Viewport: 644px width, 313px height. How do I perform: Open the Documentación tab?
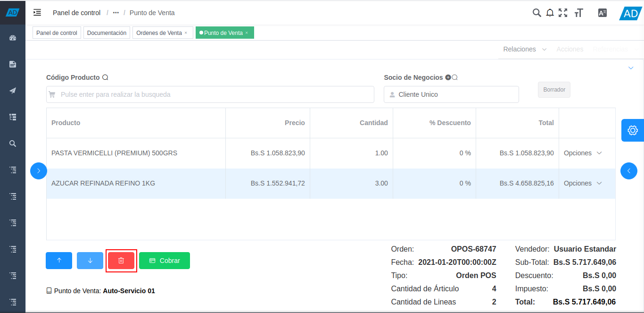point(107,33)
